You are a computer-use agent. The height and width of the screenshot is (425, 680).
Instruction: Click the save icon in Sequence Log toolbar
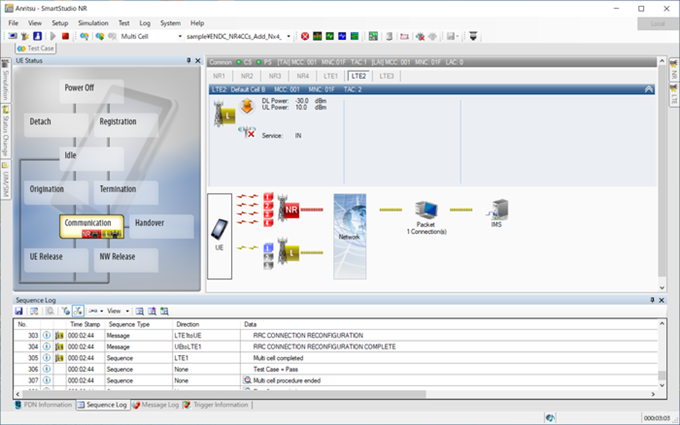pyautogui.click(x=19, y=311)
